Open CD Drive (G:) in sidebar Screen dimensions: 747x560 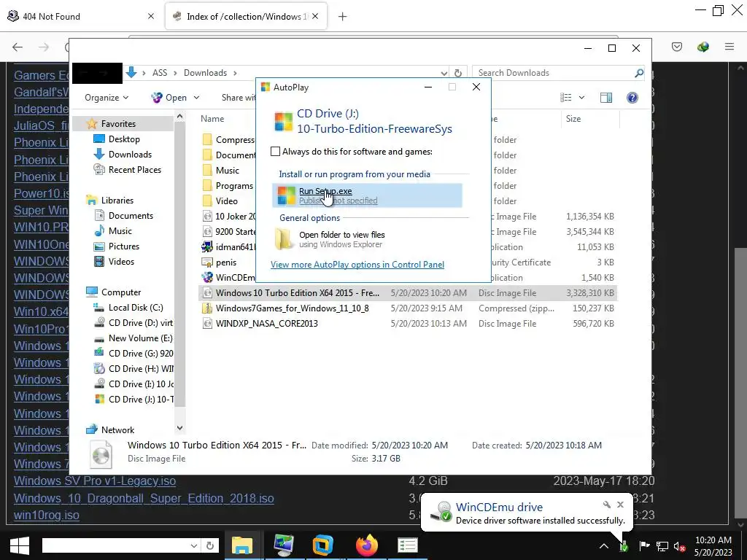(140, 354)
